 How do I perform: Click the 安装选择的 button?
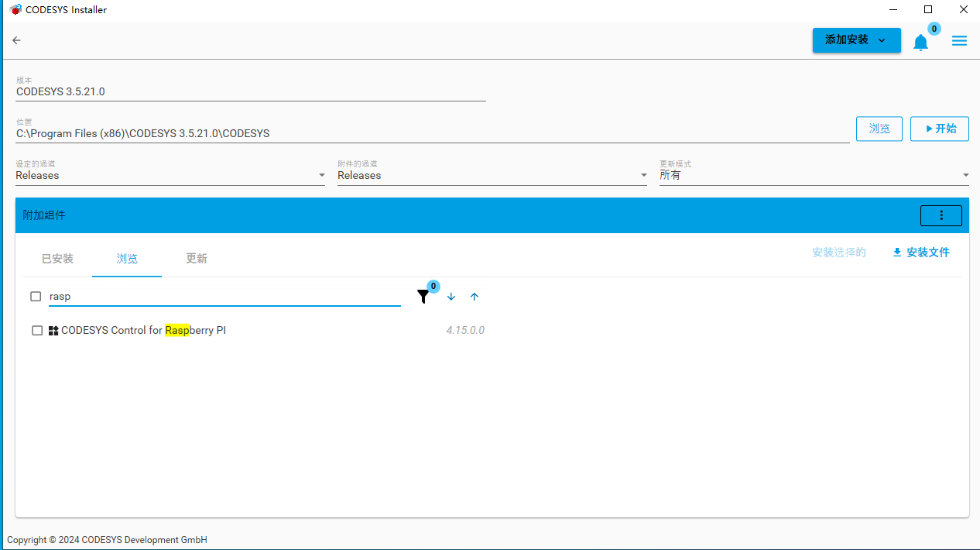click(x=839, y=253)
